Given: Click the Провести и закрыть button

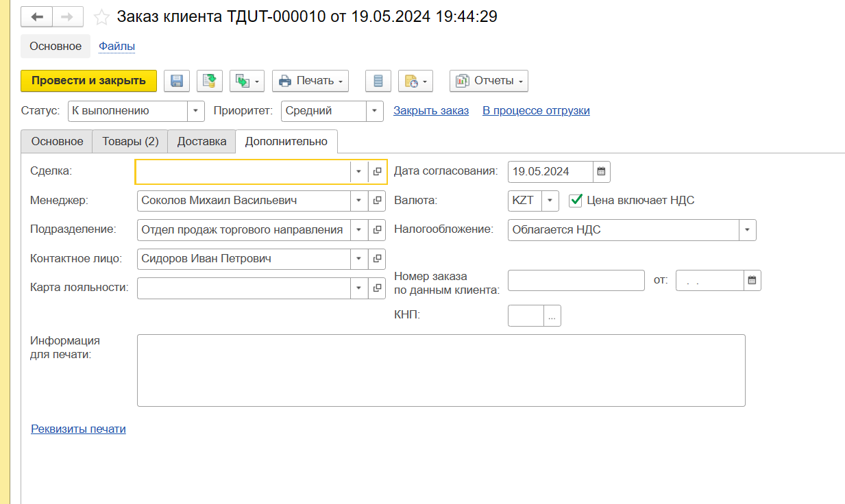Looking at the screenshot, I should [x=88, y=81].
